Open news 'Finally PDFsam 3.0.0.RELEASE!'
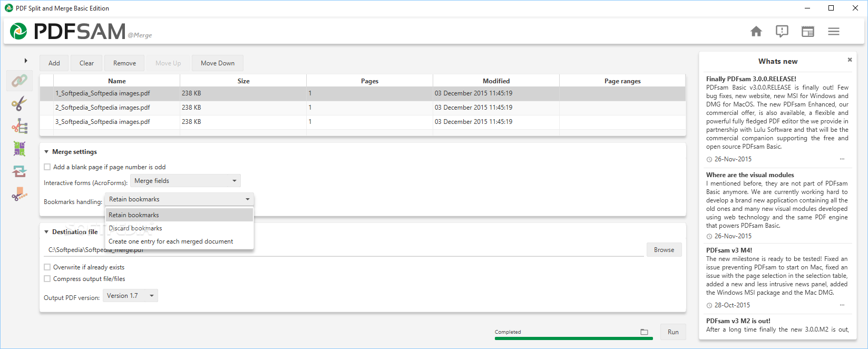868x349 pixels. point(751,79)
